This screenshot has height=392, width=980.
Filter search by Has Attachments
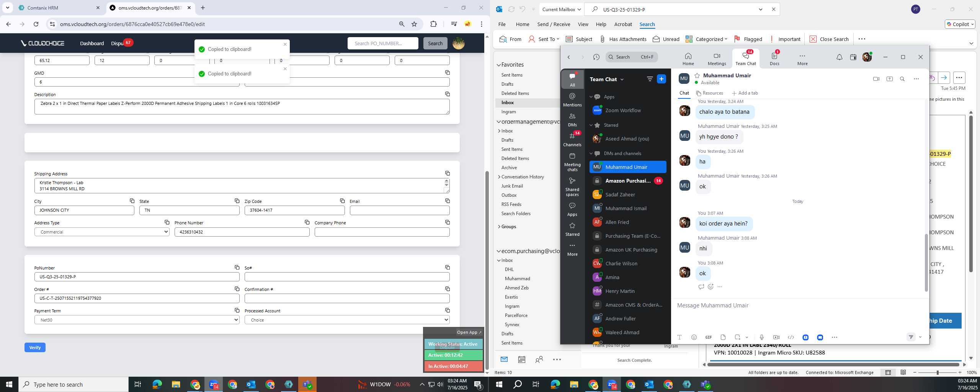(623, 39)
